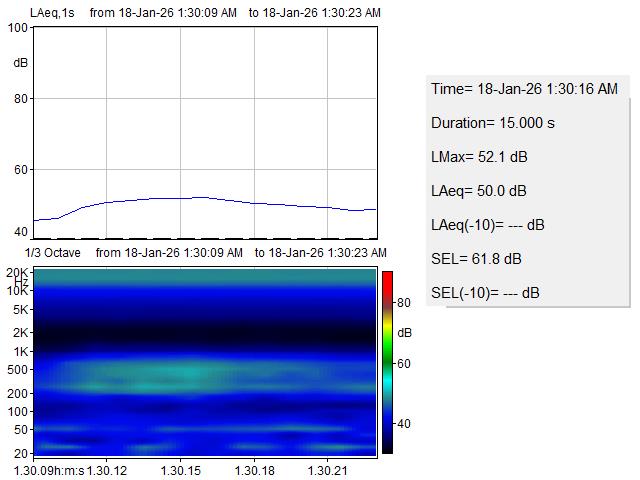Click the 500 Hz frequency axis label

click(17, 372)
